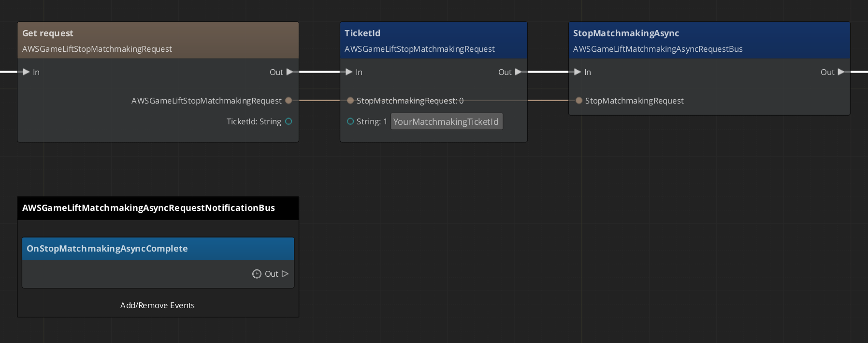Click the YourMatchmakingTicketId text field
Viewport: 868px width, 343px height.
446,121
